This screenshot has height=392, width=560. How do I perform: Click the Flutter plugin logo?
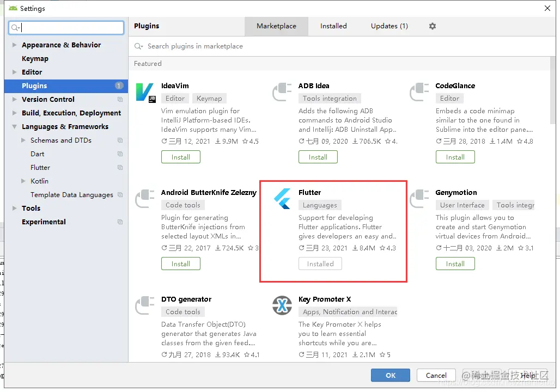[282, 199]
